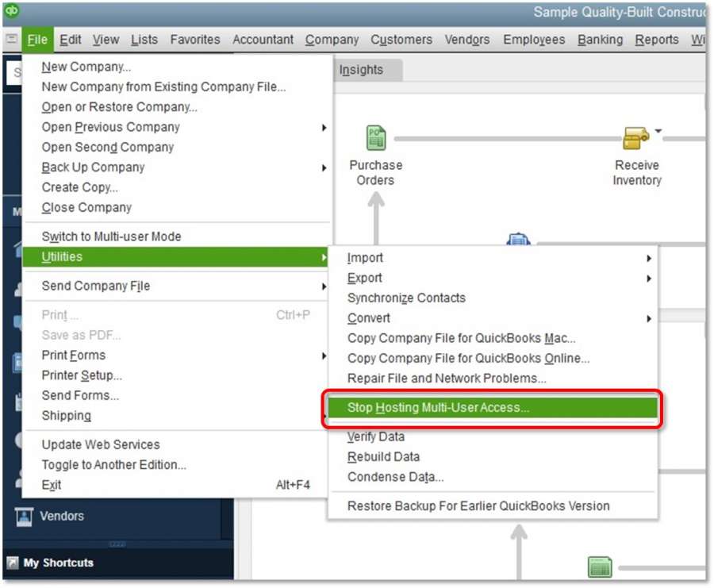Switch to Multi-user Mode
This screenshot has height=588, width=714.
(x=111, y=236)
